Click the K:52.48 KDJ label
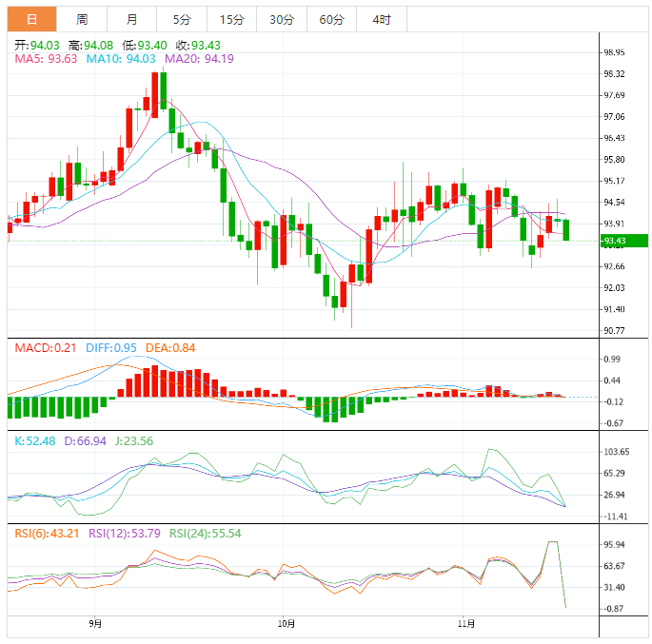Screen dimensions: 652x644 pyautogui.click(x=35, y=440)
